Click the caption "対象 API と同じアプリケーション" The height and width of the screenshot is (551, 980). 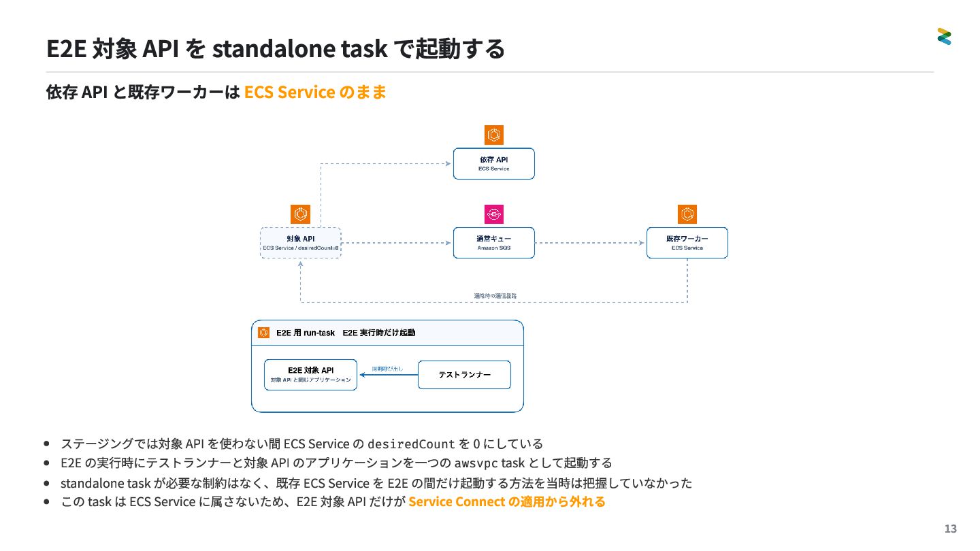click(x=310, y=380)
